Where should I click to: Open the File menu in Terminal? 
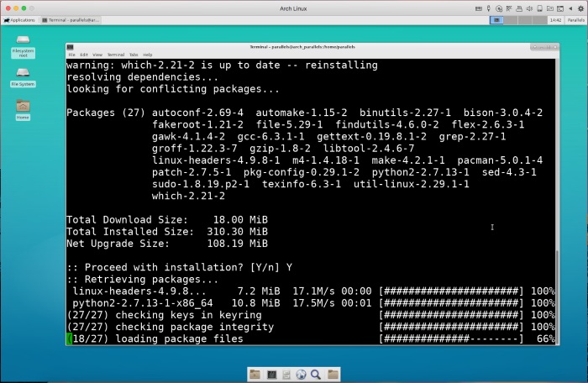click(71, 55)
